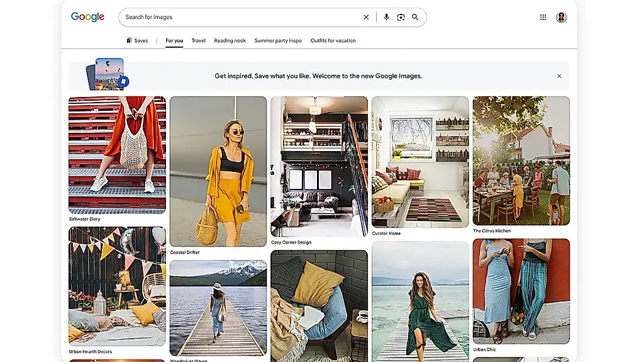Open The Citrus Kitchen garden party image
Viewport: 644px width, 362px height.
coord(521,161)
